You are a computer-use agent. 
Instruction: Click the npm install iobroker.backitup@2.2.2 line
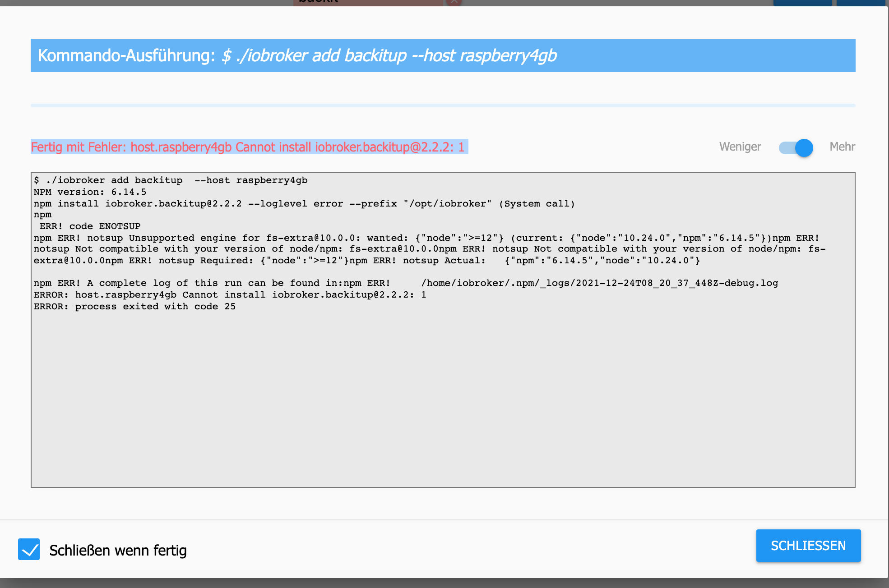click(x=303, y=204)
